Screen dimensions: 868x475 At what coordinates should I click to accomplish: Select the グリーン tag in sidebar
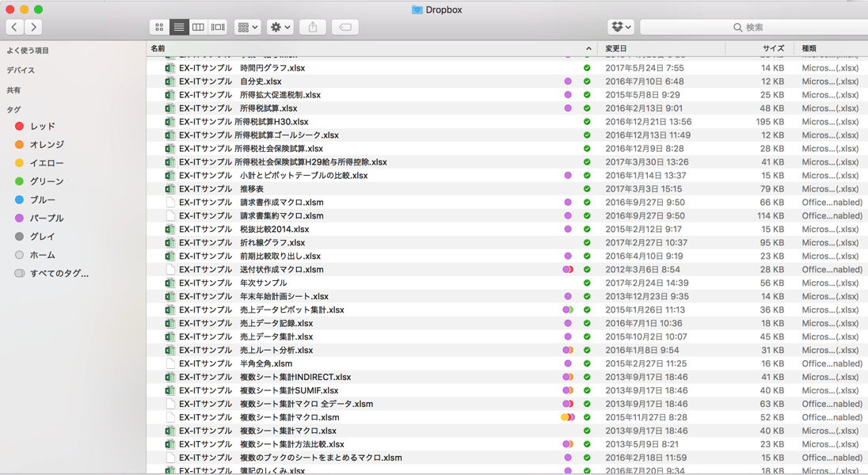coord(40,181)
